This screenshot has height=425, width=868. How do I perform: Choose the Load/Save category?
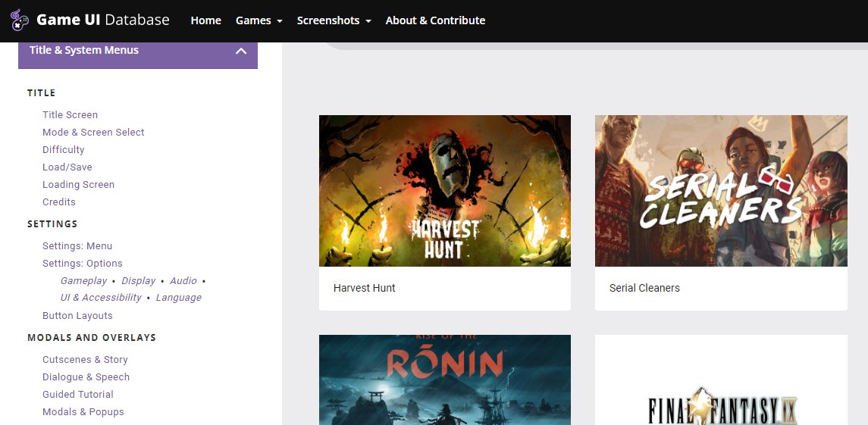(67, 167)
